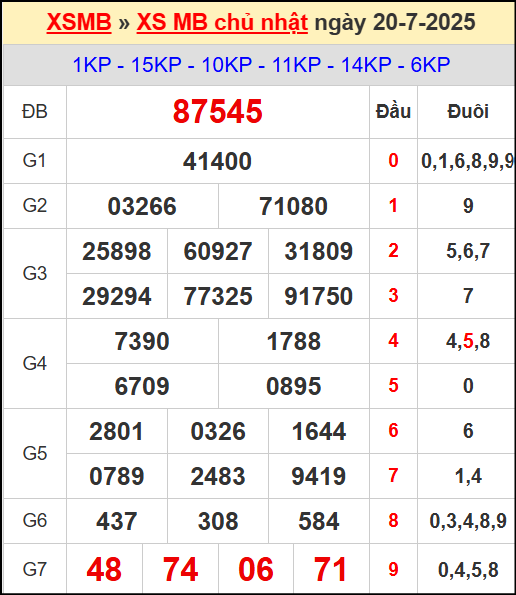Select the red G7 number 06
The width and height of the screenshot is (516, 595).
pos(256,570)
